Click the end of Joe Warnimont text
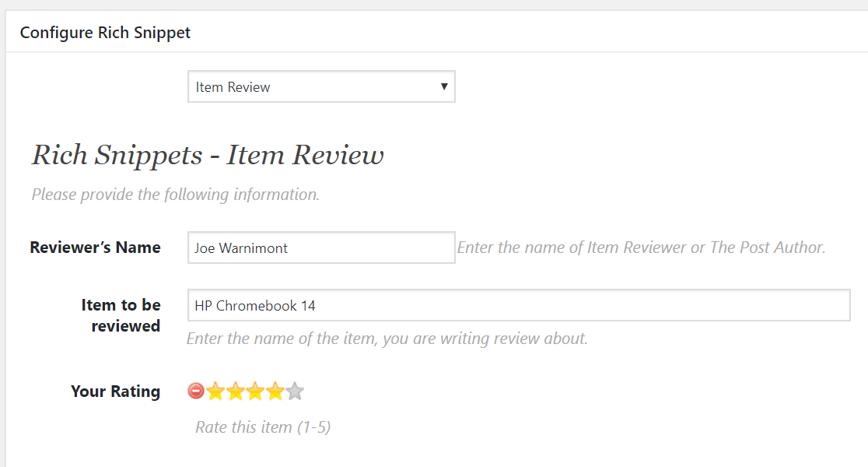The width and height of the screenshot is (868, 467). point(289,248)
